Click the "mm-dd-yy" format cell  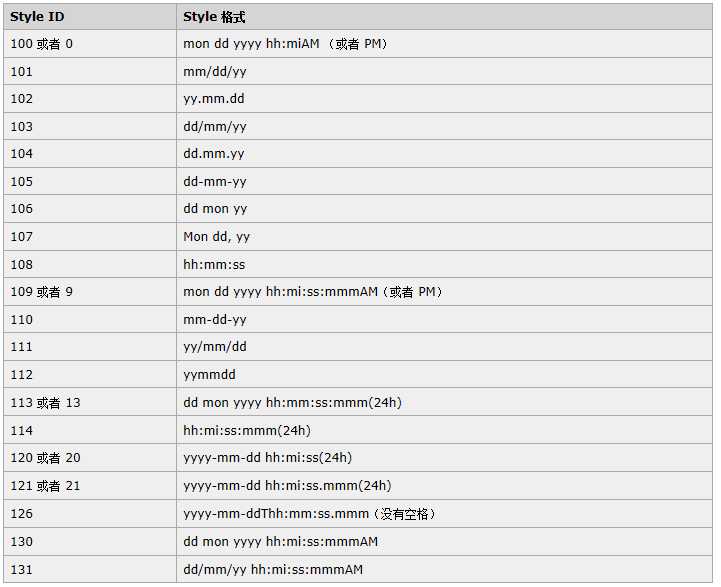[x=215, y=320]
